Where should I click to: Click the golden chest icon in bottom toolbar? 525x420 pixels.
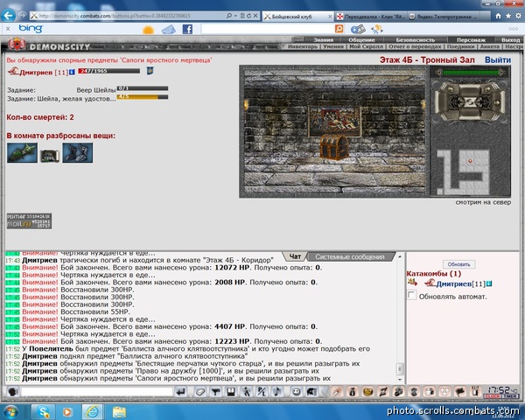(368, 391)
